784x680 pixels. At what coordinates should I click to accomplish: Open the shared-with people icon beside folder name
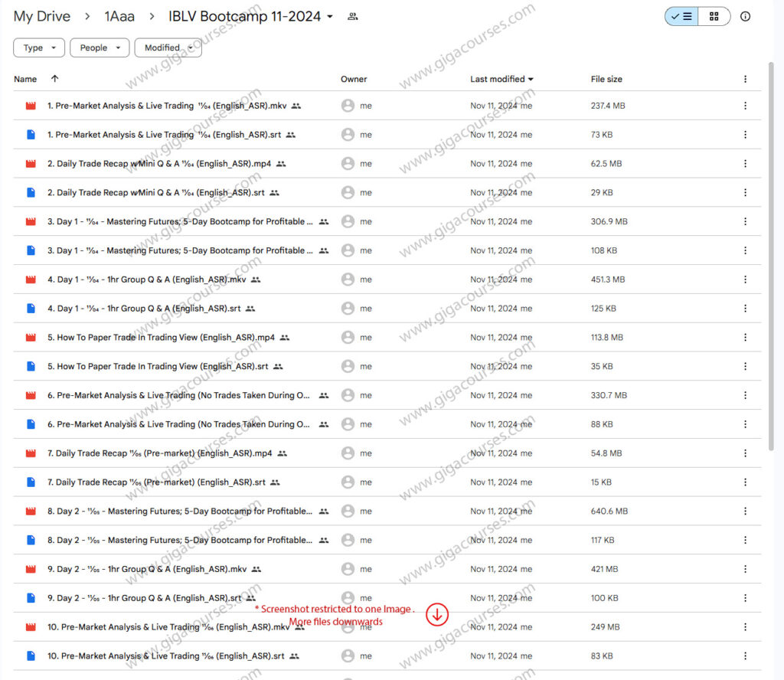(x=352, y=17)
